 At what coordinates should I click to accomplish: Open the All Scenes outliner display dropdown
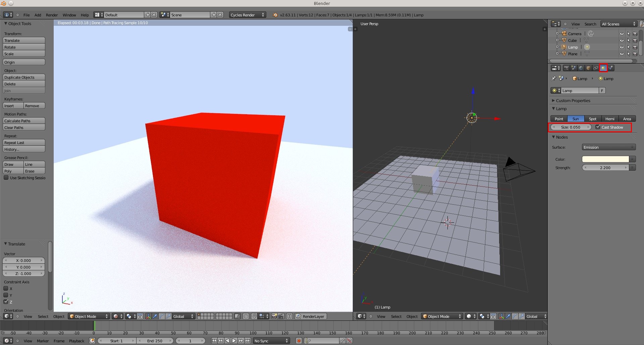pyautogui.click(x=619, y=24)
